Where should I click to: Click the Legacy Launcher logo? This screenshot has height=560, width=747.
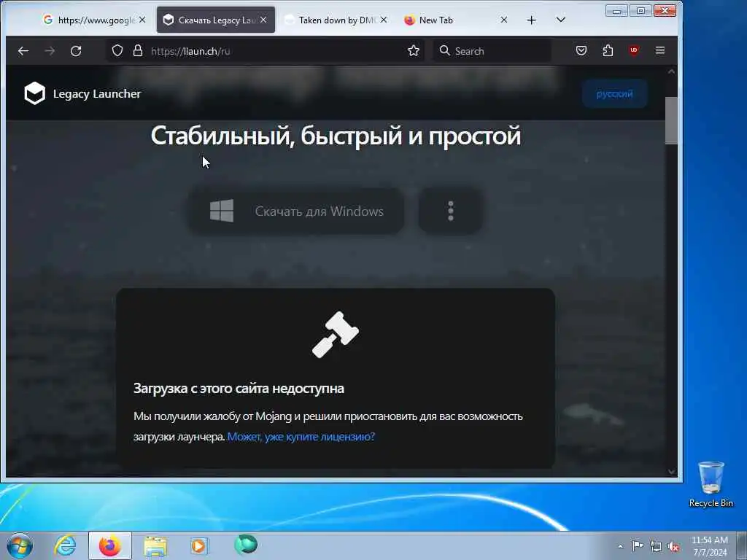coord(82,93)
